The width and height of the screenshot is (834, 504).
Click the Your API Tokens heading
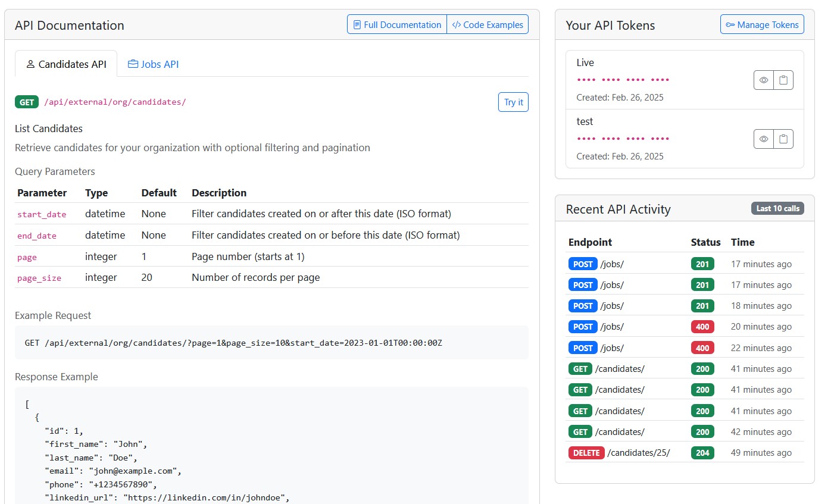[x=610, y=26]
